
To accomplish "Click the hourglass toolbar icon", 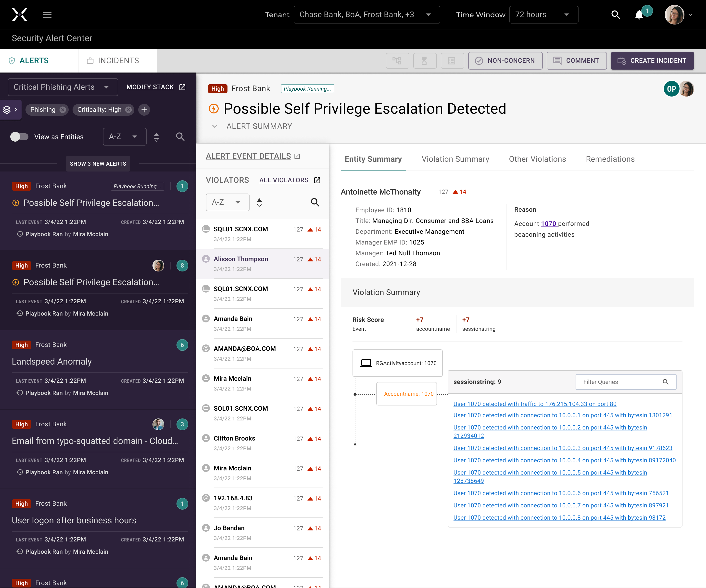I will pyautogui.click(x=424, y=61).
